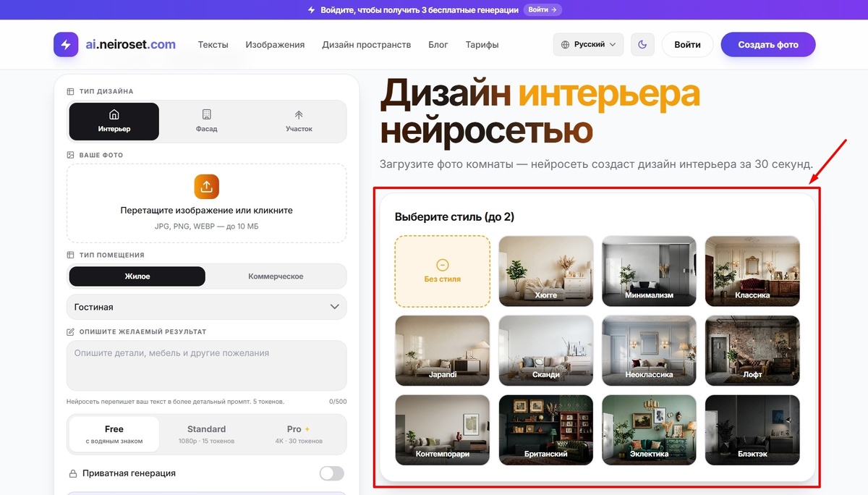Expand the Гостиная room dropdown
The height and width of the screenshot is (495, 868).
coord(206,307)
